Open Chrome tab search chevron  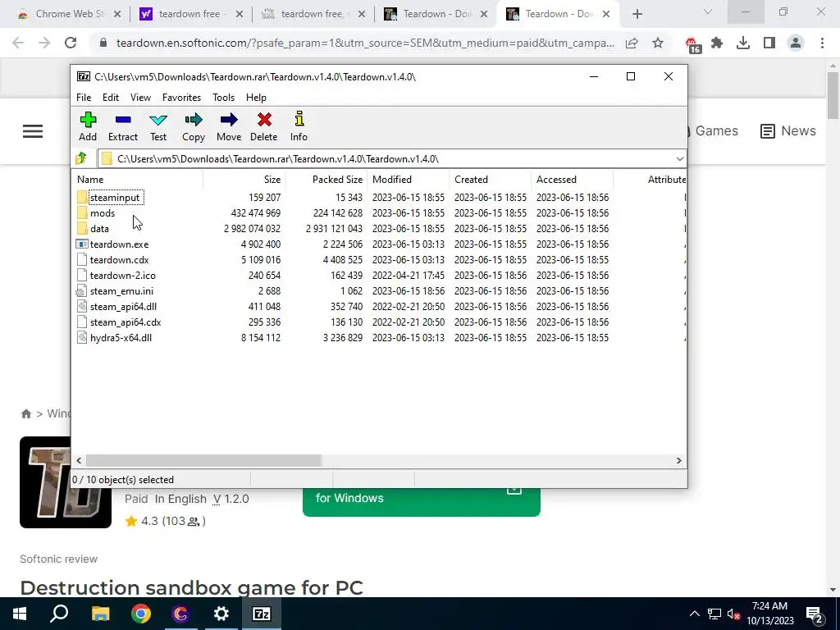pos(708,11)
